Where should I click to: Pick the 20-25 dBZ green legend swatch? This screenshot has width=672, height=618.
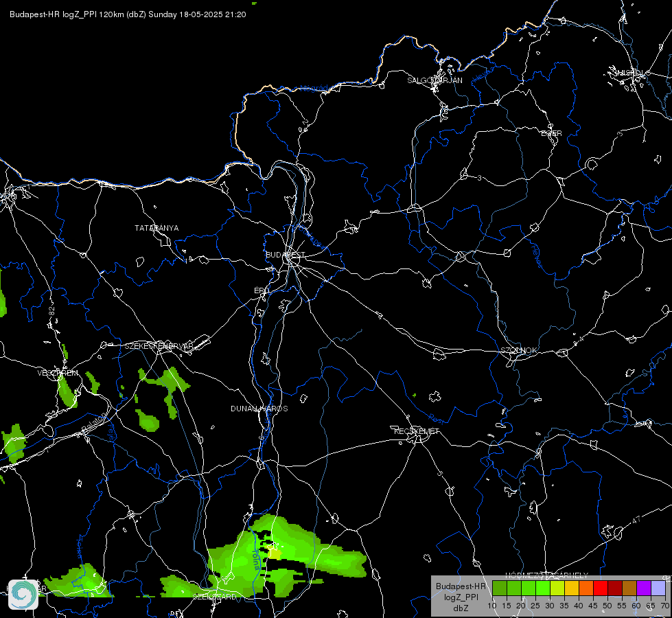pos(529,588)
